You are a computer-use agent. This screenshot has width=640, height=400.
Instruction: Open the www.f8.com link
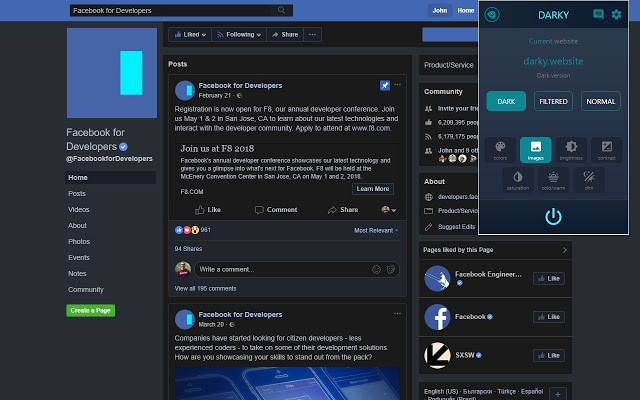[371, 128]
